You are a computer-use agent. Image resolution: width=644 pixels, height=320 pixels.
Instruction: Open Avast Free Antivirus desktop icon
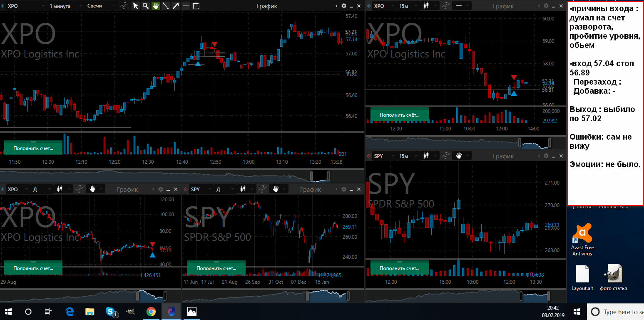click(582, 240)
